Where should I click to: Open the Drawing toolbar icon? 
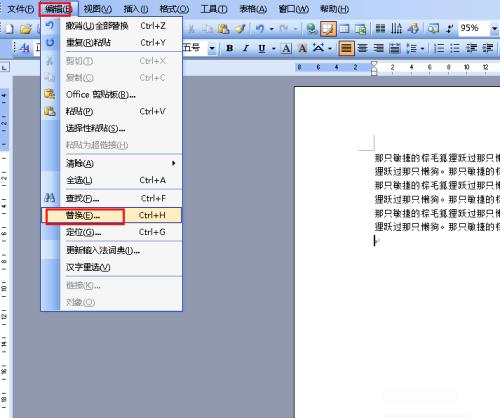[x=413, y=29]
